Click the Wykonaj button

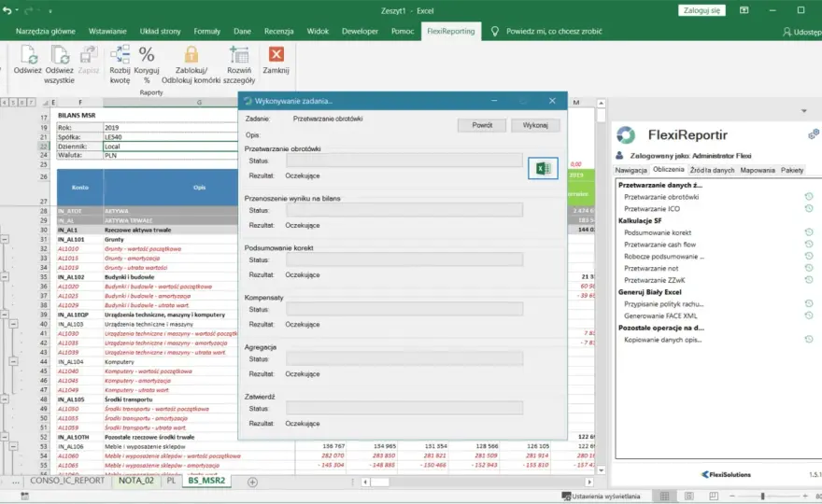tap(535, 125)
